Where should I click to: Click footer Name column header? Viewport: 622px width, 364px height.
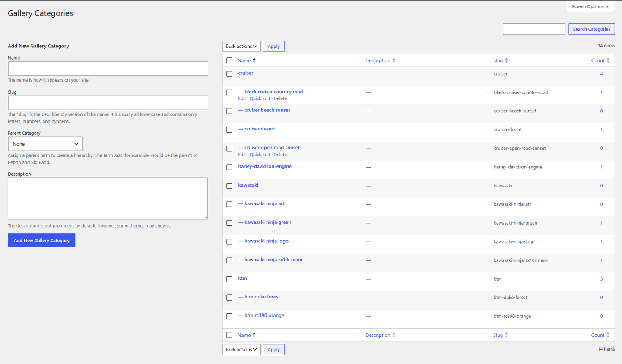(244, 335)
